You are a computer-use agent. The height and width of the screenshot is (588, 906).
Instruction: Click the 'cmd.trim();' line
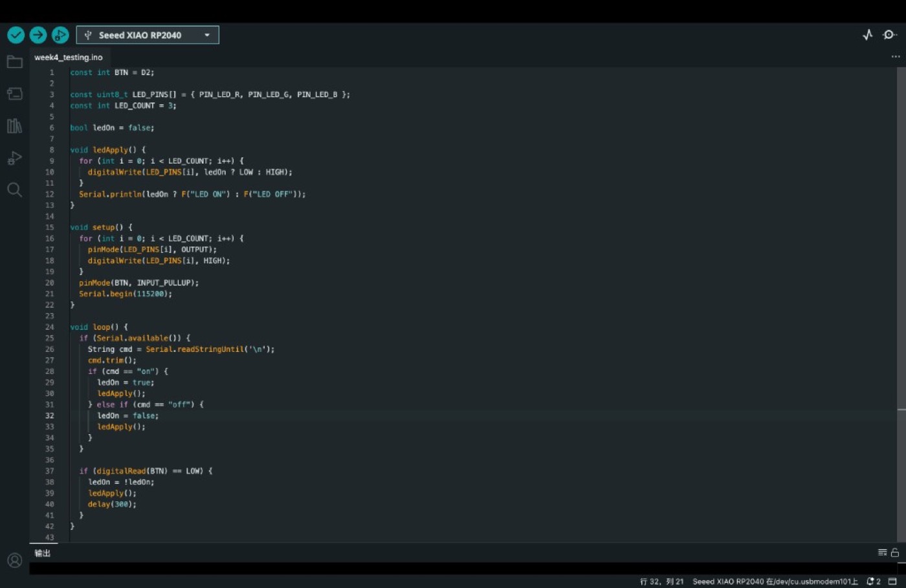(x=112, y=360)
